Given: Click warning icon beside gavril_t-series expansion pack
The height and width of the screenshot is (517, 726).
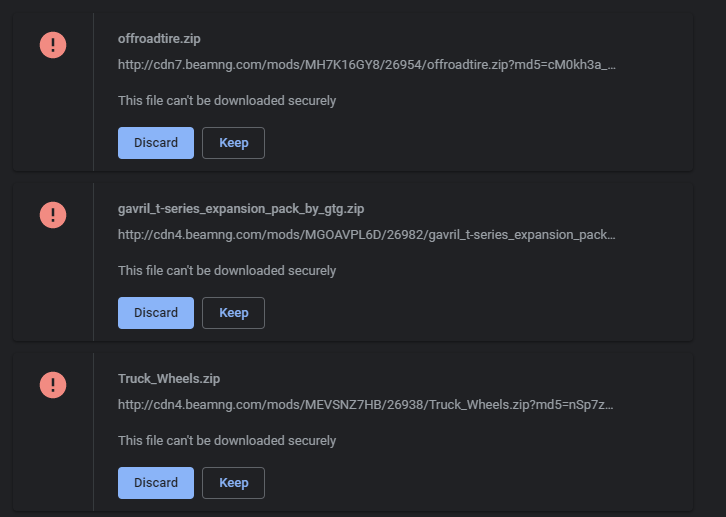Looking at the screenshot, I should (x=53, y=215).
